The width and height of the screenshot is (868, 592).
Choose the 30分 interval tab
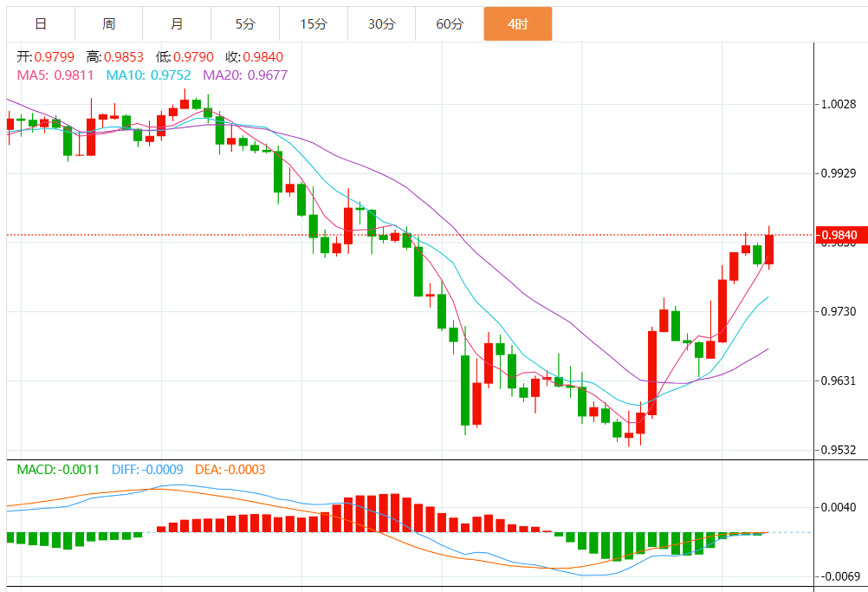381,24
